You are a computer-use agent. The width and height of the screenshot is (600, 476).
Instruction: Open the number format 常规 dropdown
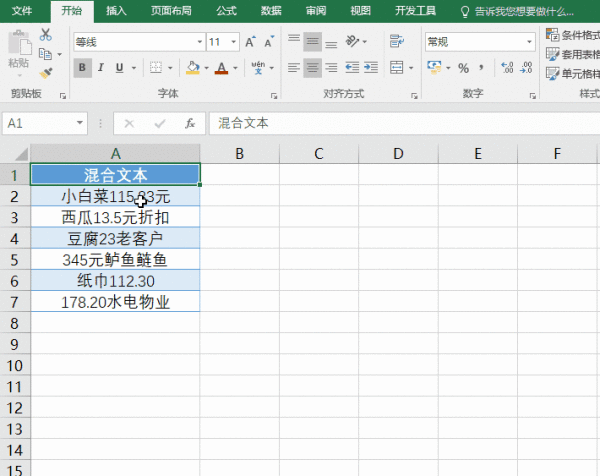[530, 42]
